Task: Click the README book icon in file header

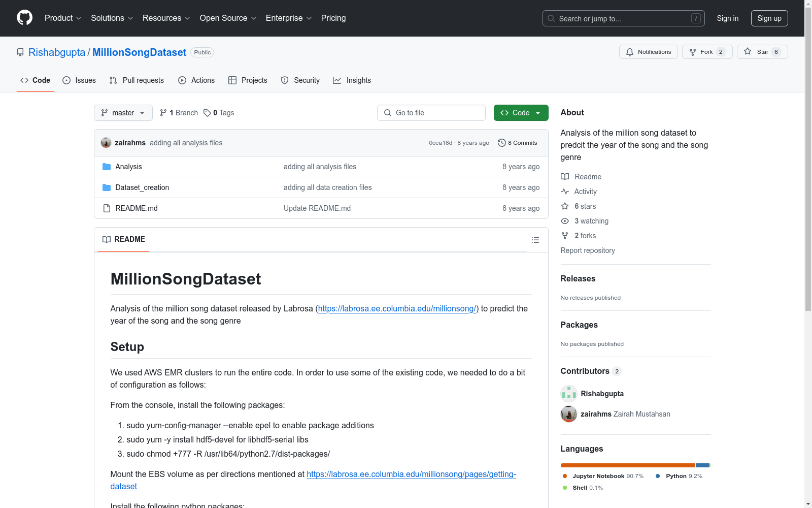Action: pyautogui.click(x=107, y=239)
